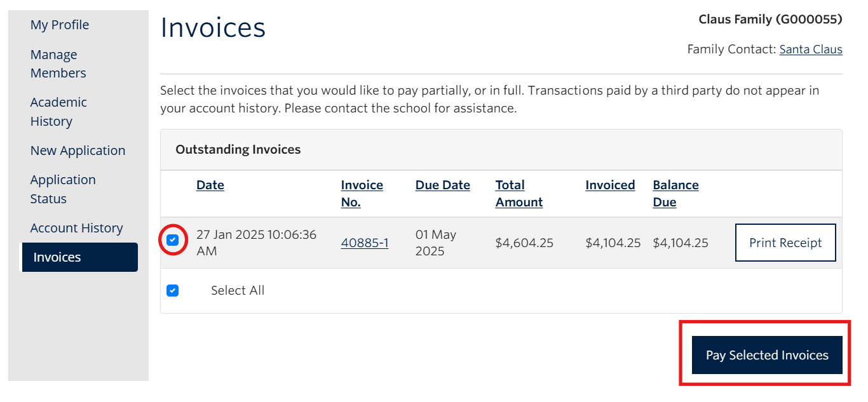Image resolution: width=868 pixels, height=402 pixels.
Task: Start a New Application
Action: 78,151
